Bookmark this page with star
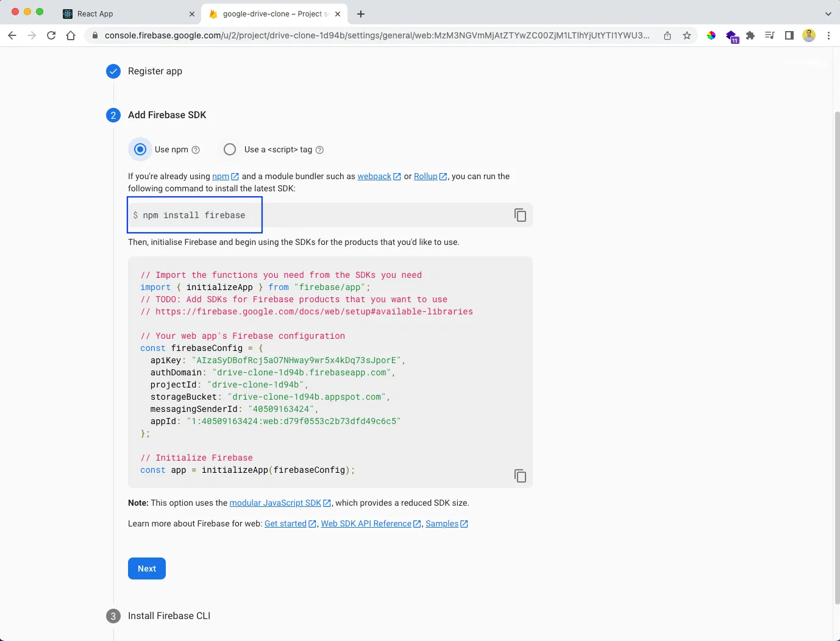 click(687, 35)
